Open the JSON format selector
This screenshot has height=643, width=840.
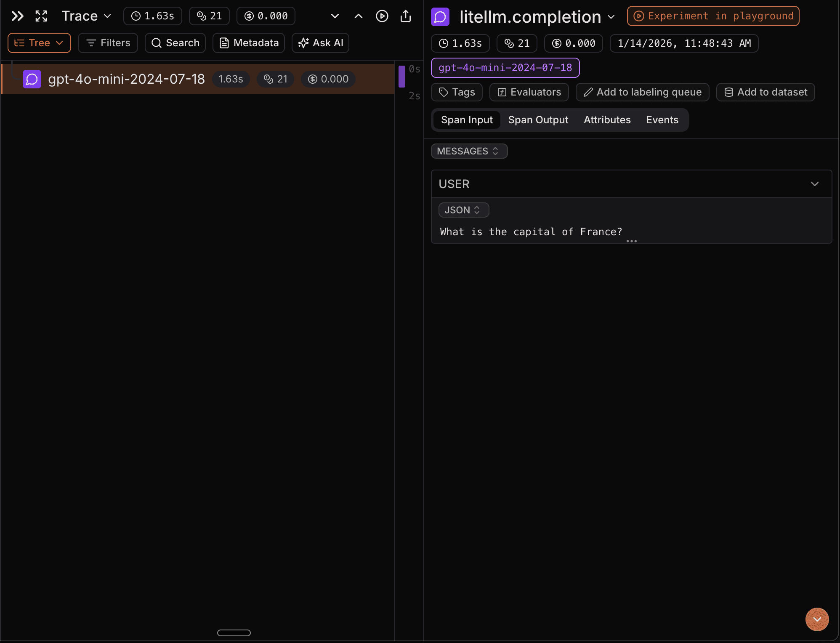tap(463, 210)
